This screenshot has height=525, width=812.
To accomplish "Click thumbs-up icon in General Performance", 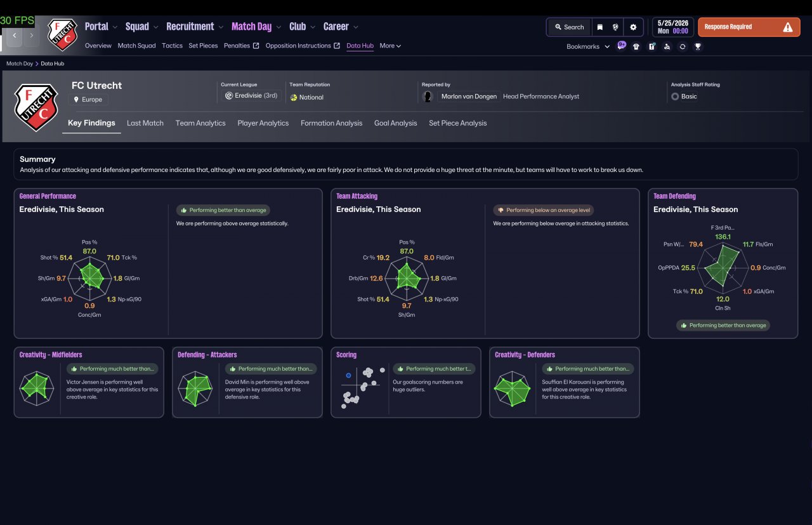I will [x=184, y=210].
